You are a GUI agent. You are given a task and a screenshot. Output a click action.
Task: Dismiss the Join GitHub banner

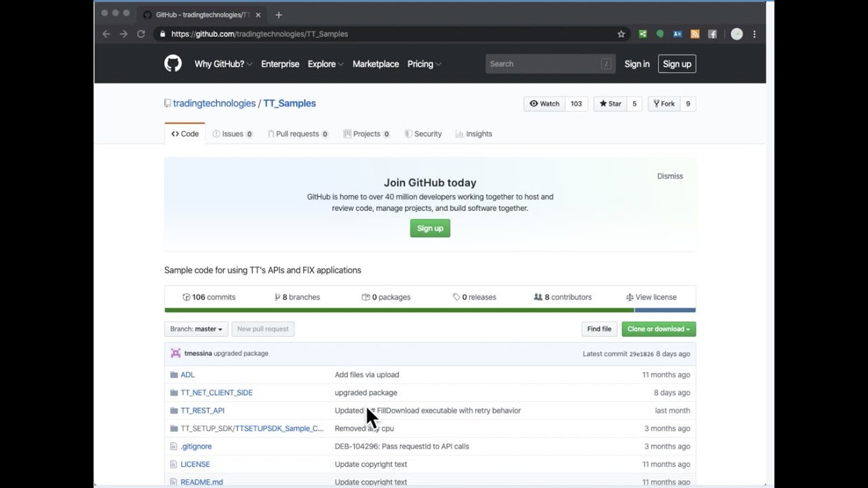[670, 176]
